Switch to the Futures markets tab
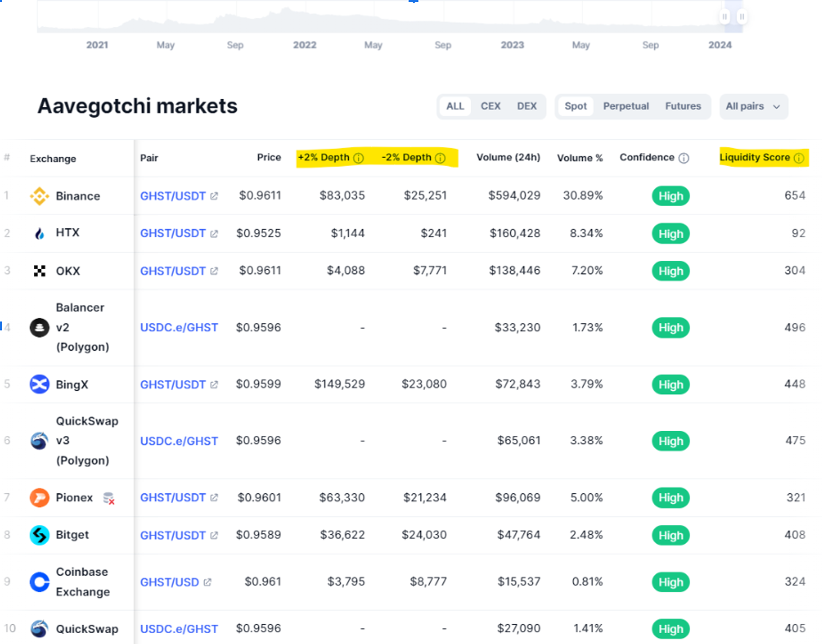Viewport: 822px width, 644px height. (x=683, y=106)
